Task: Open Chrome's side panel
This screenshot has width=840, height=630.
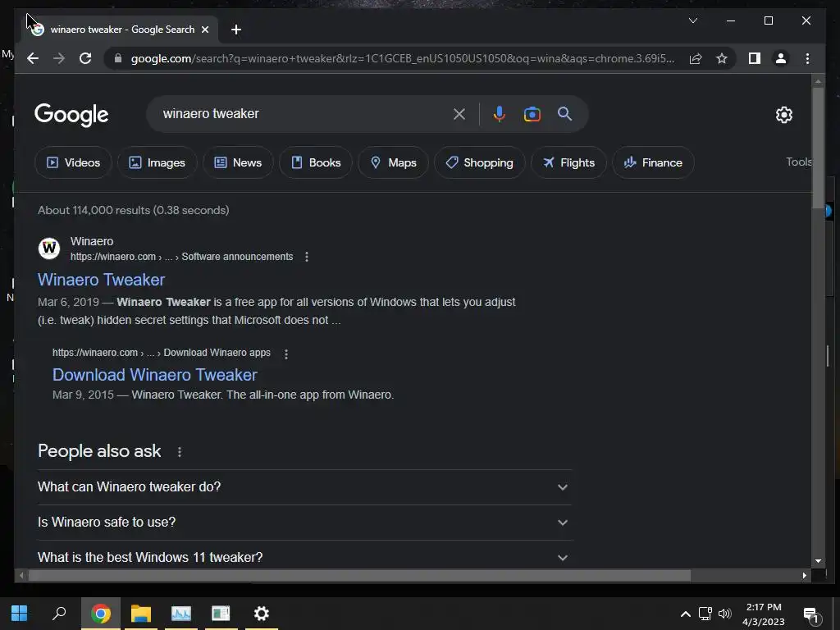Action: [x=755, y=58]
